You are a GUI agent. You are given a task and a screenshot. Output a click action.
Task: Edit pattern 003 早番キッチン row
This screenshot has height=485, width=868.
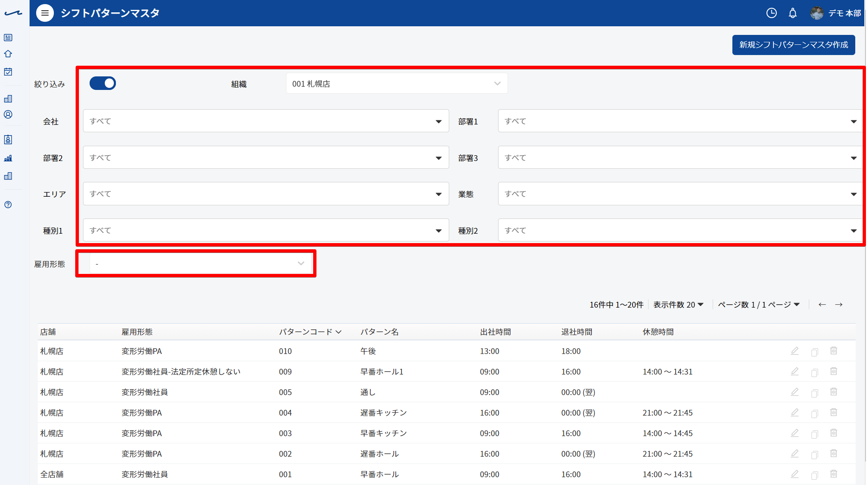click(795, 433)
